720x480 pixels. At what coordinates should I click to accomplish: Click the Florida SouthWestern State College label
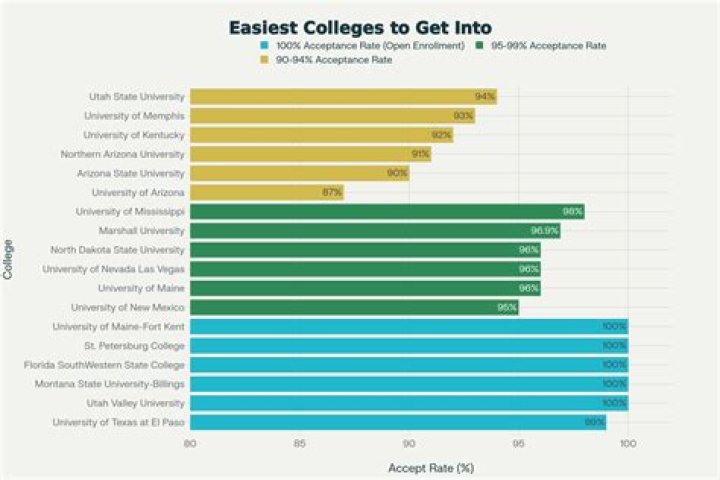pos(104,365)
